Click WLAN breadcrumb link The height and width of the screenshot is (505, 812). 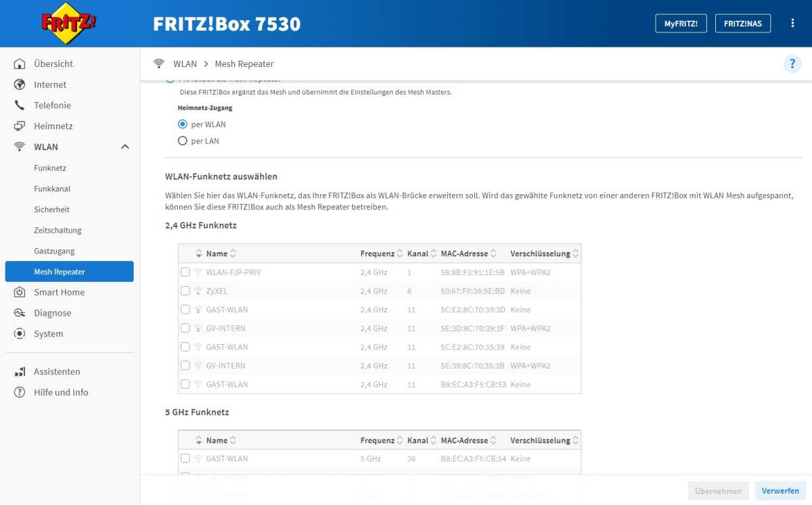coord(185,64)
